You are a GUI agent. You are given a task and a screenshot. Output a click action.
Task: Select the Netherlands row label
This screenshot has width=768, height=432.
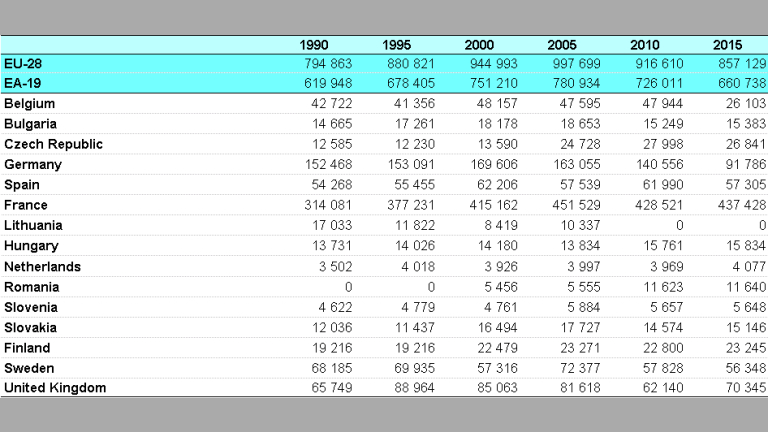(42, 267)
